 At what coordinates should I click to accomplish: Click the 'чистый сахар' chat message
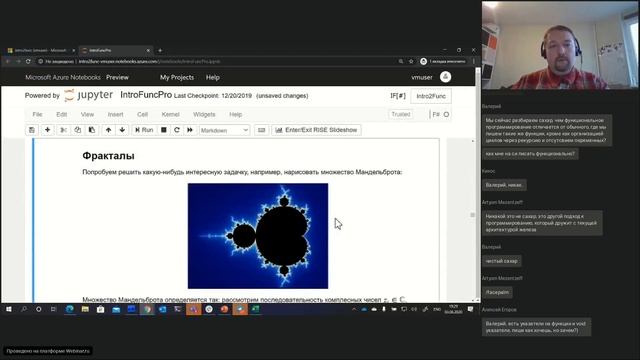click(502, 261)
